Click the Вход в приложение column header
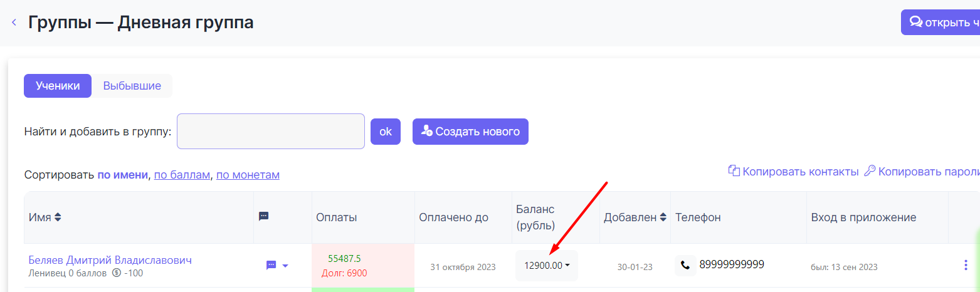980x292 pixels. click(863, 217)
